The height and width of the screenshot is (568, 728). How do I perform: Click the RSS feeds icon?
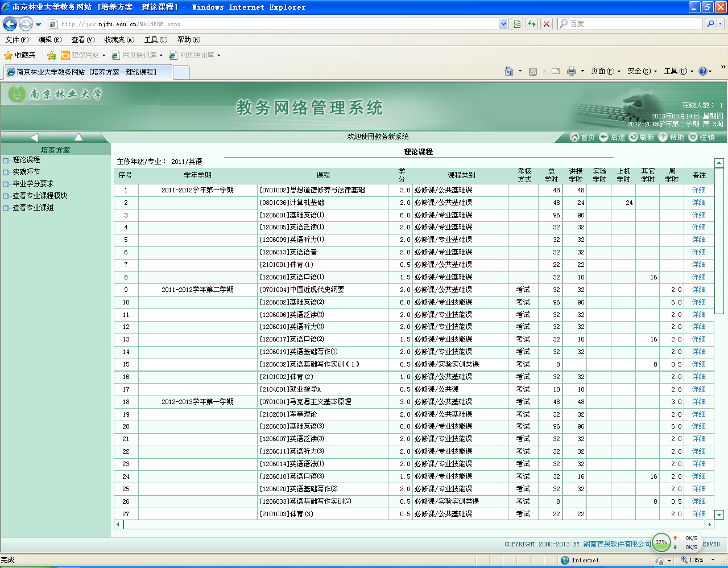point(533,71)
